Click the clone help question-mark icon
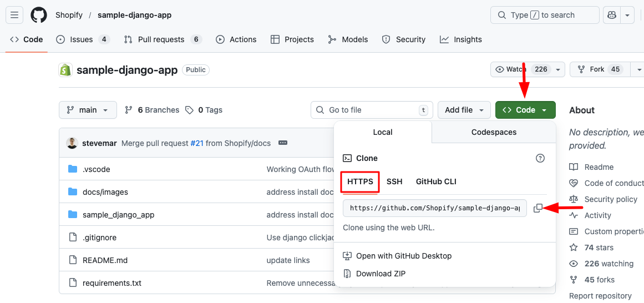 tap(540, 158)
